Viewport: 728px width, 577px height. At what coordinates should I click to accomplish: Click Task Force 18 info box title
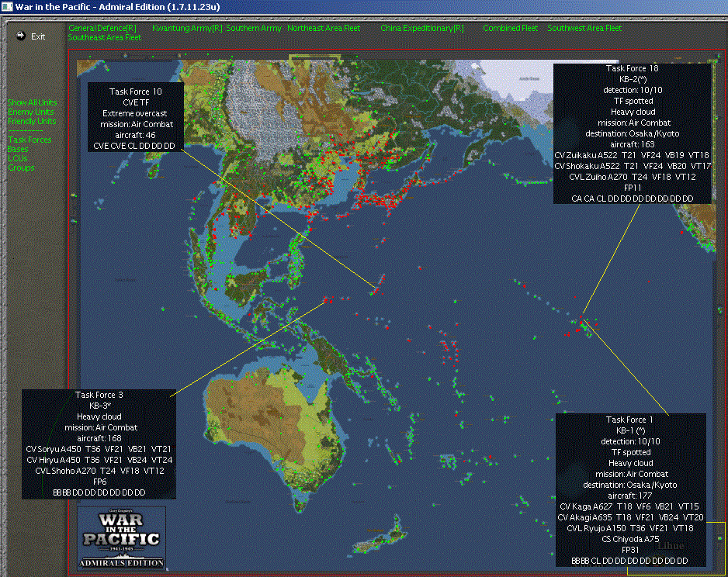coord(632,68)
